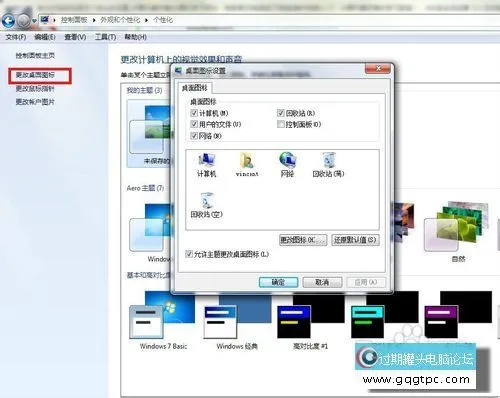Select the 计算机 icon in preview list
Screen dimensions: 500x398
pos(207,165)
